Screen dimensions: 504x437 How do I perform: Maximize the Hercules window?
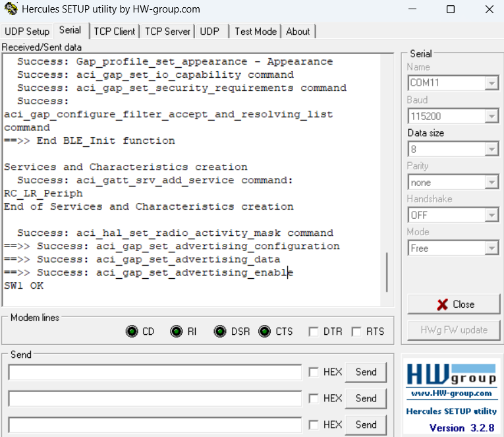point(451,9)
